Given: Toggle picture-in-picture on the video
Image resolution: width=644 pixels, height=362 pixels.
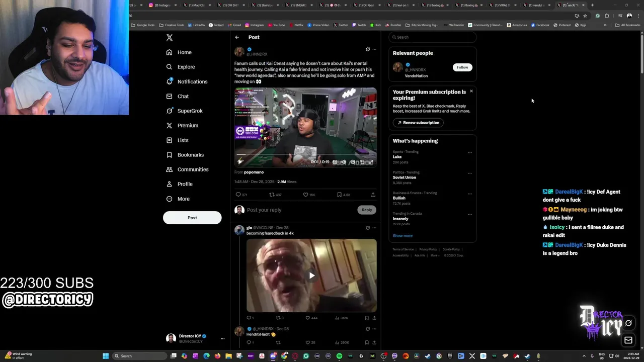Looking at the screenshot, I should 362,162.
